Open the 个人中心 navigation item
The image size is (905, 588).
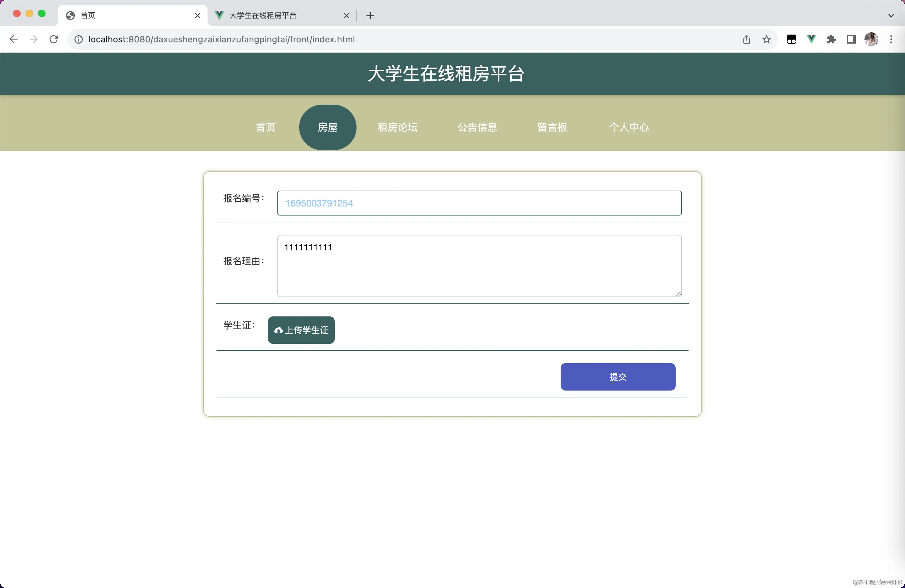[x=629, y=127]
